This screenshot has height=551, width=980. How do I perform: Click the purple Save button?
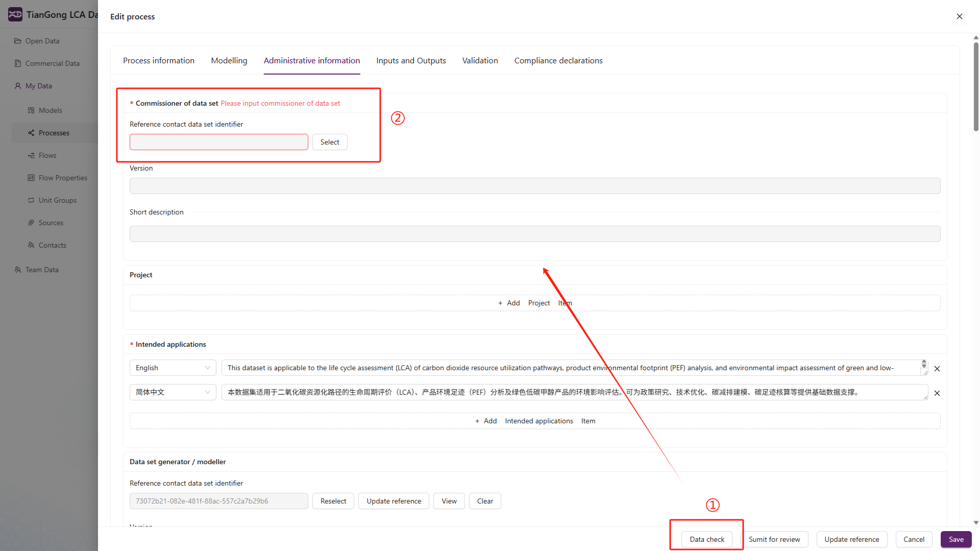click(x=956, y=539)
